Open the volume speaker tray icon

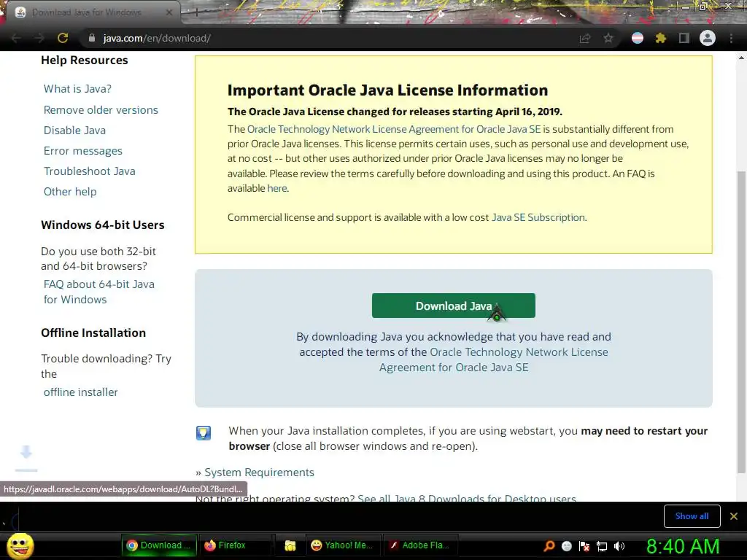coord(619,546)
